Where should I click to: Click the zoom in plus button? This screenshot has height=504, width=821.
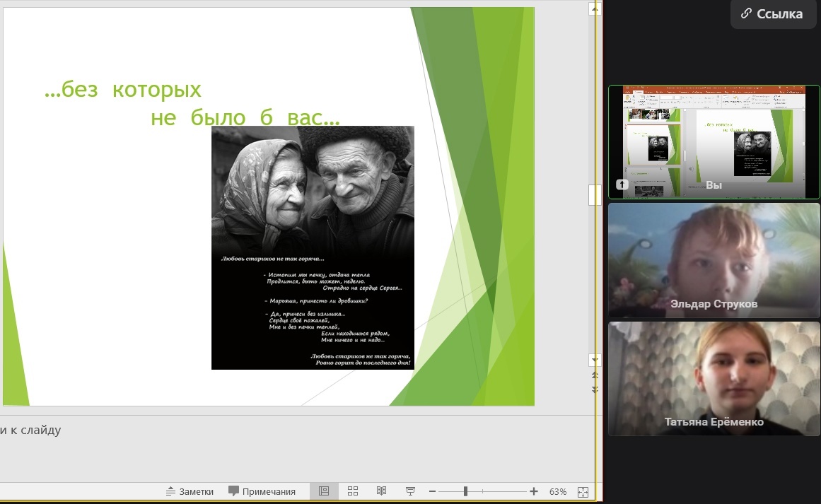coord(534,491)
